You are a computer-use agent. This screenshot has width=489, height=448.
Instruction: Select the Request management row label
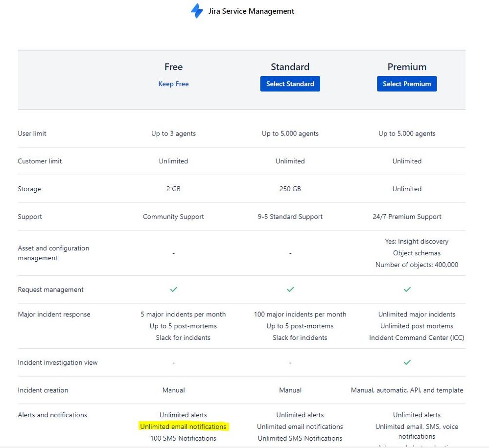50,290
